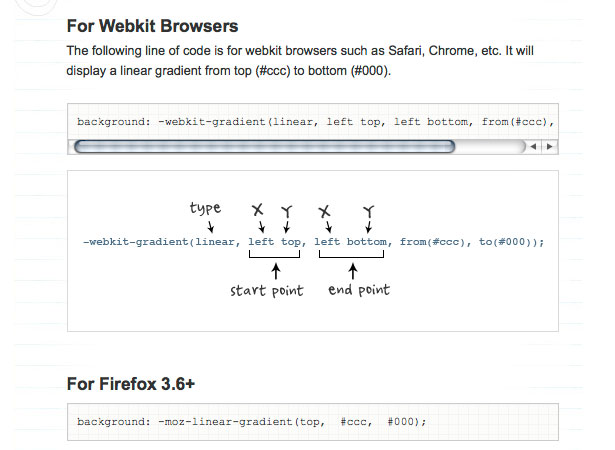The height and width of the screenshot is (450, 615).
Task: Click inside the -webkit-gradient background code line
Action: [315, 122]
